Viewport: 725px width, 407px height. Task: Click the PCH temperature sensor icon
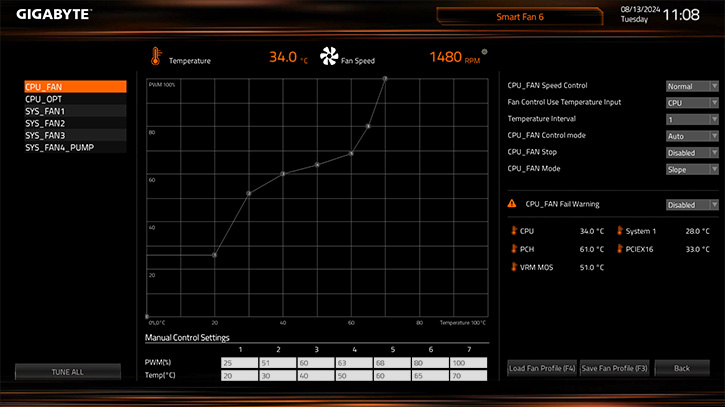(513, 249)
